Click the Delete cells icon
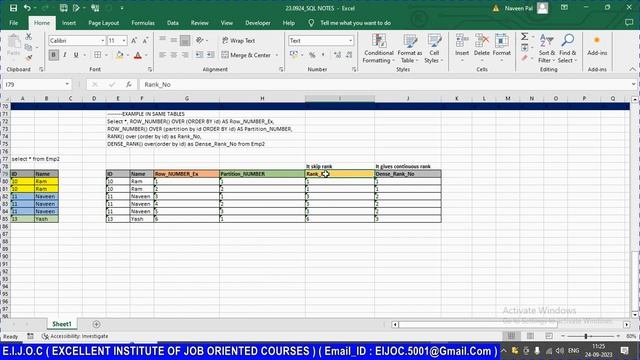Image resolution: width=640 pixels, height=360 pixels. pyautogui.click(x=482, y=41)
